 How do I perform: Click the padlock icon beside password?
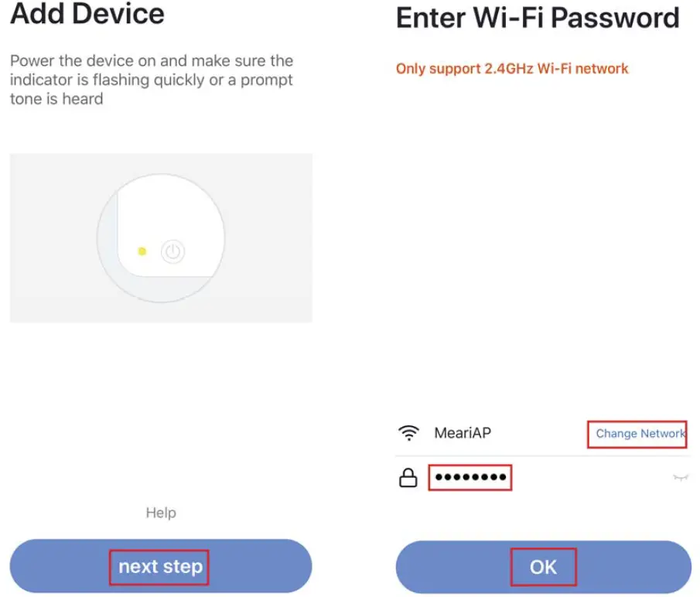tap(408, 479)
